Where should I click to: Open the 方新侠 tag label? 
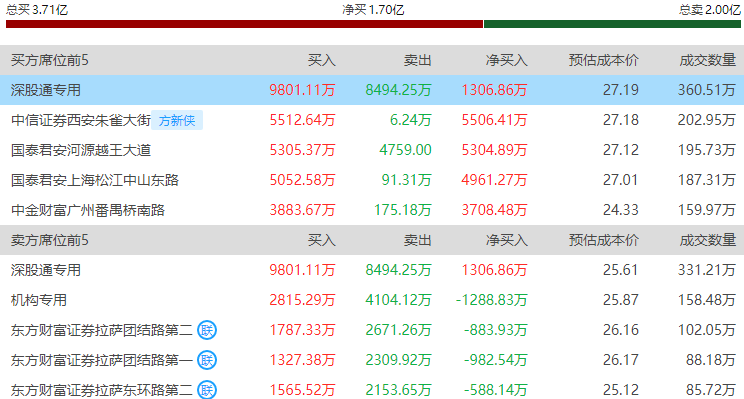tap(177, 120)
